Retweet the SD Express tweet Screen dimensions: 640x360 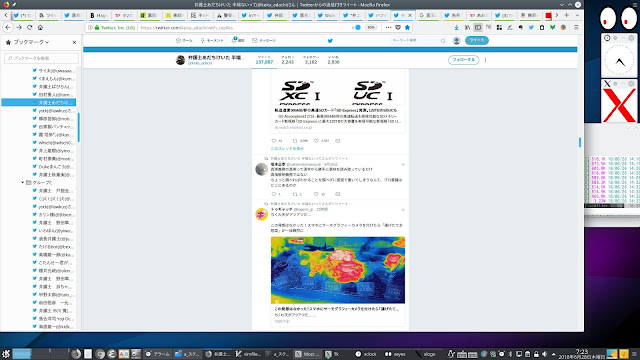(x=295, y=140)
